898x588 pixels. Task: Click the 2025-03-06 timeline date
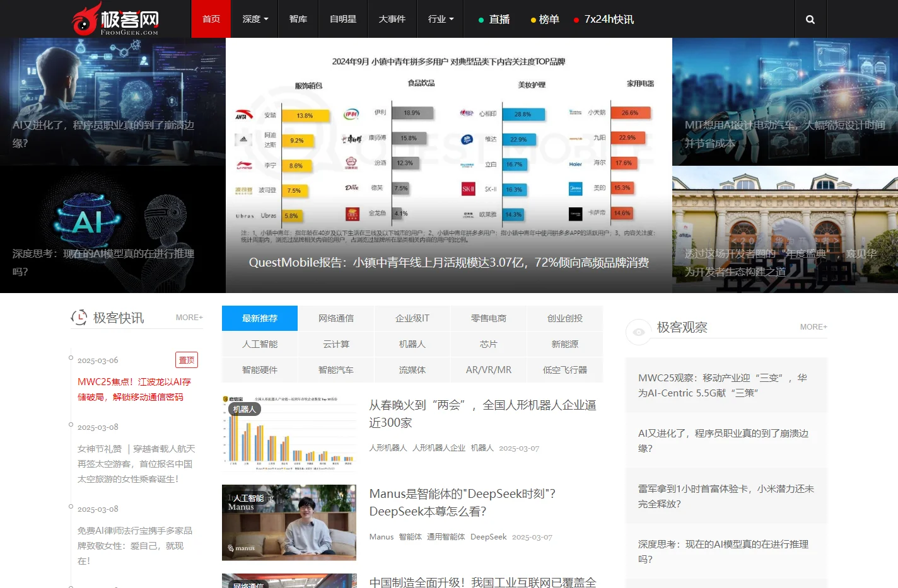(x=98, y=360)
